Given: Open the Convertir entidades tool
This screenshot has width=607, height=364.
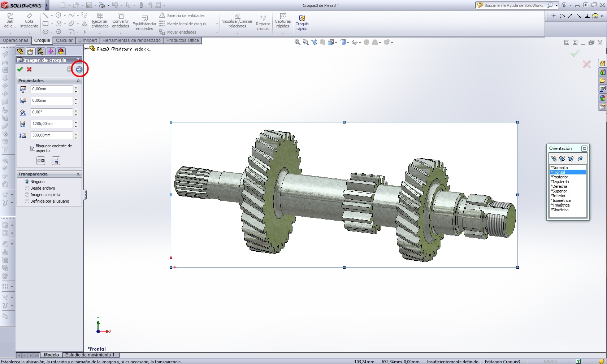Looking at the screenshot, I should [121, 21].
